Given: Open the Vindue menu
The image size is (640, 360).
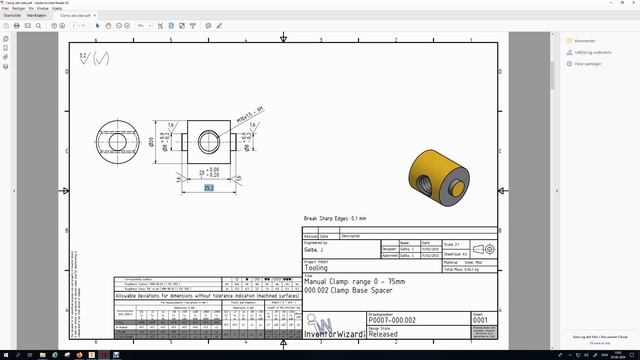Looking at the screenshot, I should coord(42,8).
